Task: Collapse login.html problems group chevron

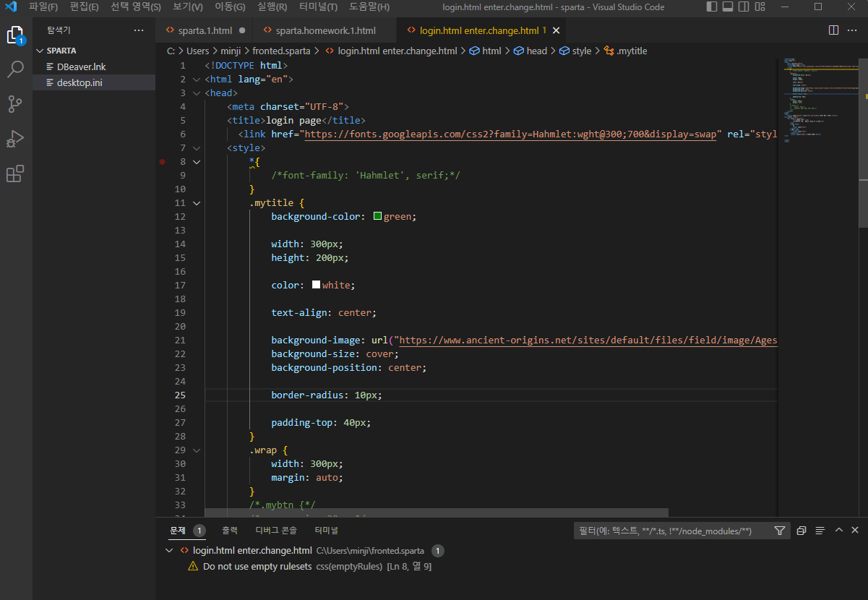Action: tap(170, 551)
